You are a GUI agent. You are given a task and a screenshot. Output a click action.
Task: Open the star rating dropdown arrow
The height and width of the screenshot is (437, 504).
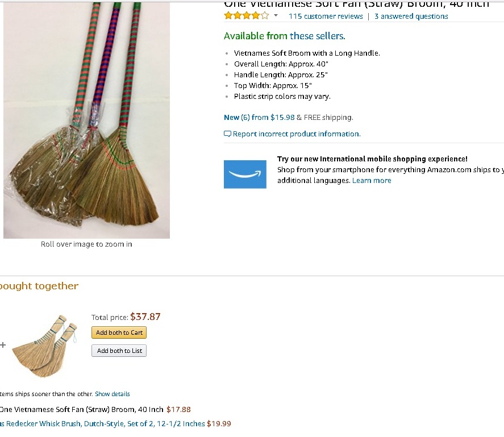click(x=276, y=15)
